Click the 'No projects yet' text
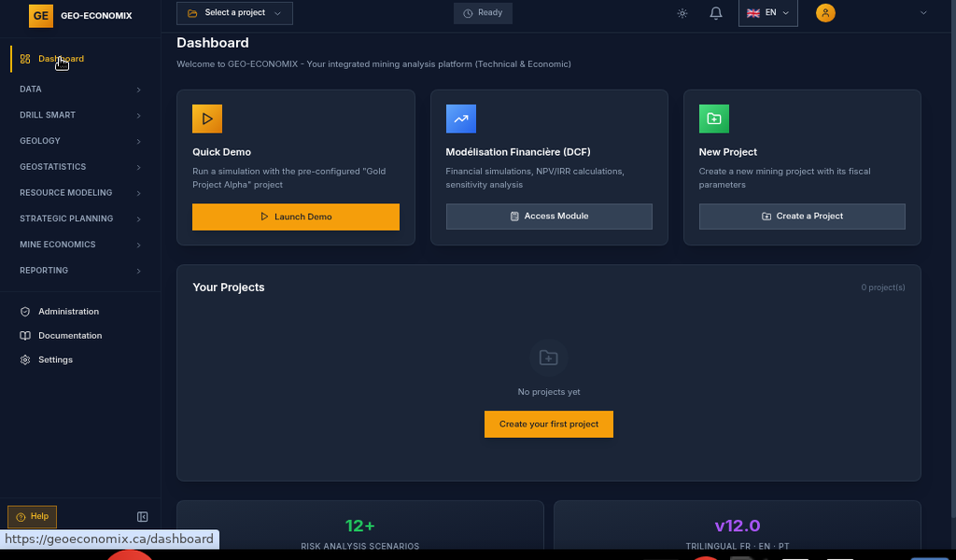956x560 pixels. point(549,392)
